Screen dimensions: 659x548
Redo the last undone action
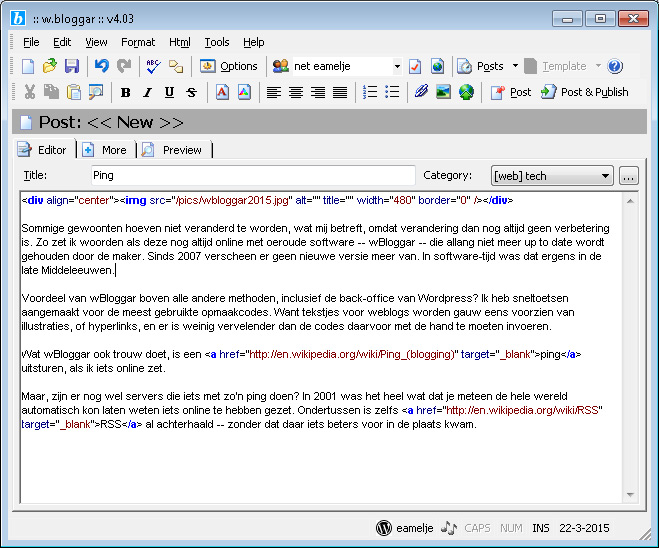[124, 66]
